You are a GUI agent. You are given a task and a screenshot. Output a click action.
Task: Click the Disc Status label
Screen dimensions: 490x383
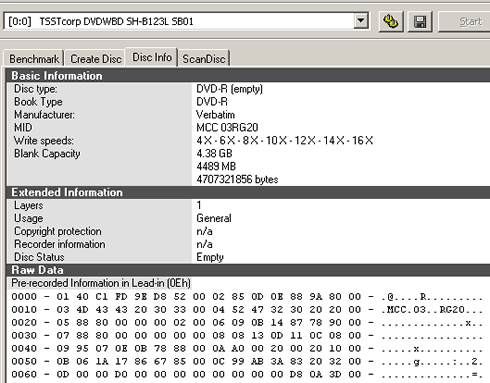coord(39,257)
